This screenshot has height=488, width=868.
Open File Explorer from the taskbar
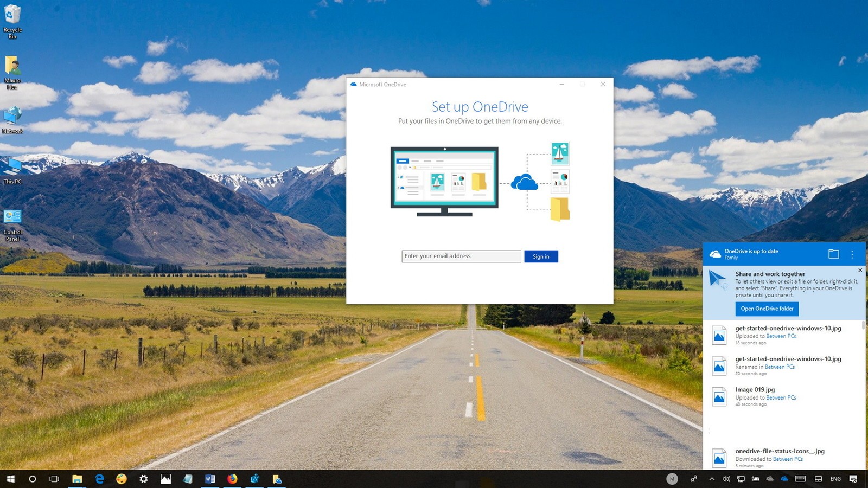click(x=76, y=479)
